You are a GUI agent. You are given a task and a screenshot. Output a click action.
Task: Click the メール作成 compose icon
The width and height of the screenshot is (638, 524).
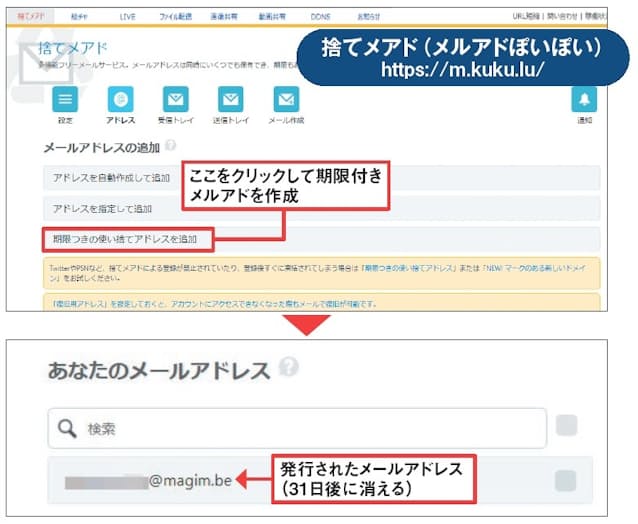(286, 99)
